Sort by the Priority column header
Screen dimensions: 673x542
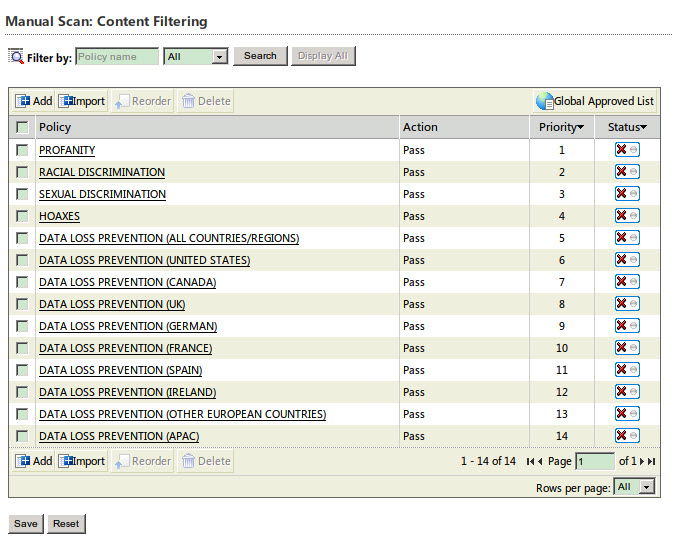pos(561,127)
